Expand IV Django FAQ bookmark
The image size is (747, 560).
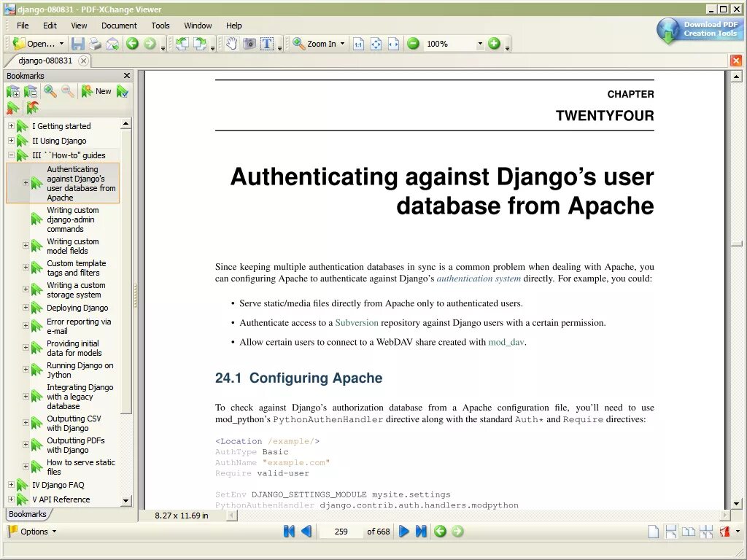[x=11, y=484]
